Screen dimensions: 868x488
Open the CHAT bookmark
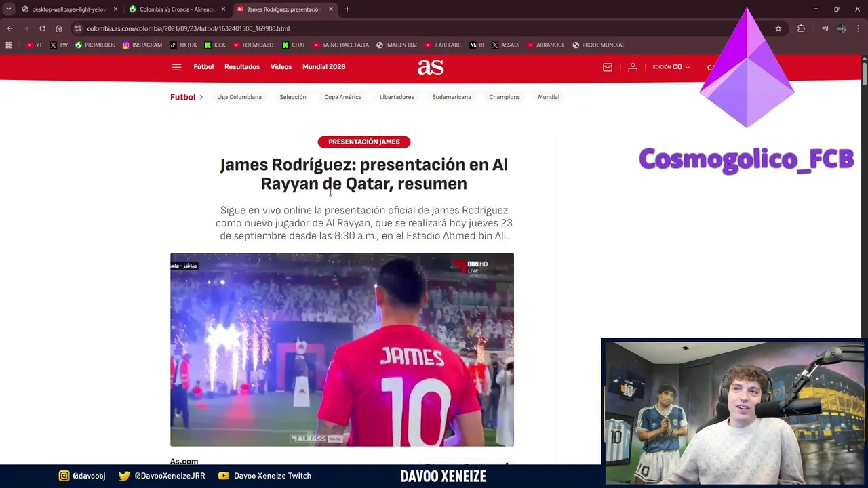[294, 45]
